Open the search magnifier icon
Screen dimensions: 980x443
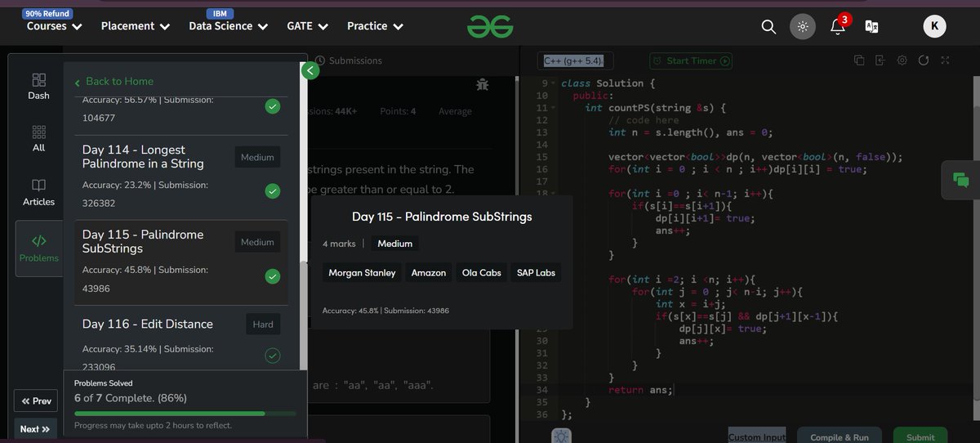(768, 26)
